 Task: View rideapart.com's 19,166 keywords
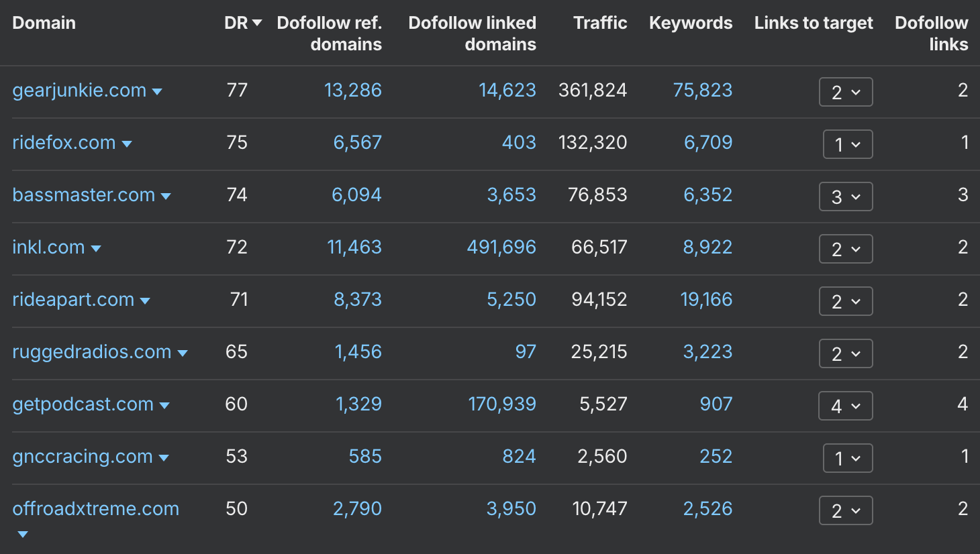tap(706, 300)
